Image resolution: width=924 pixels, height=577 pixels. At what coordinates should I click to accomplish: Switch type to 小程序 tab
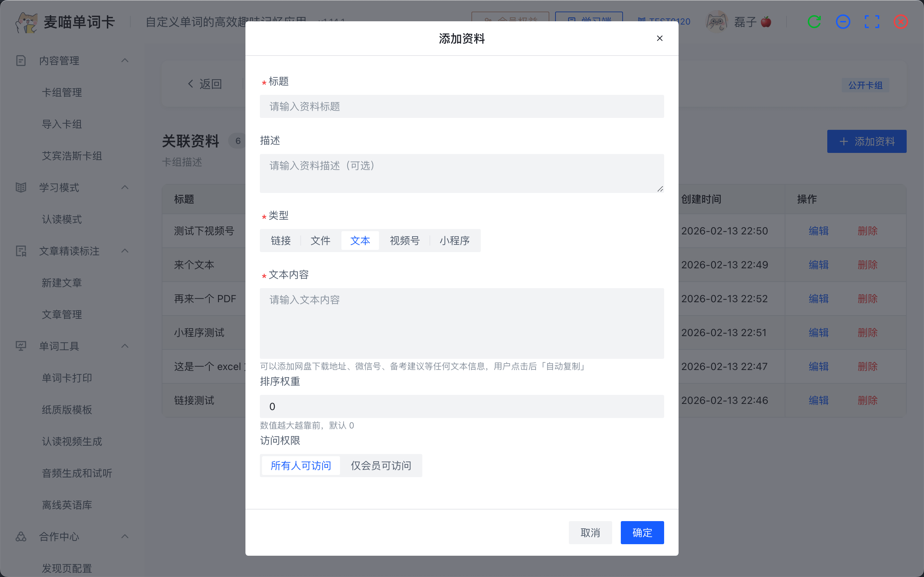454,241
